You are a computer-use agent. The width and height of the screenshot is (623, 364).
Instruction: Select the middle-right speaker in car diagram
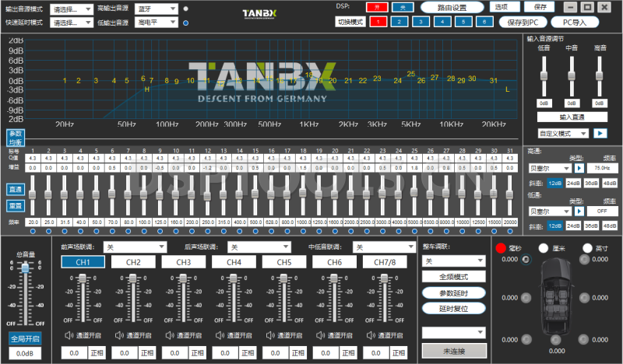(x=584, y=298)
